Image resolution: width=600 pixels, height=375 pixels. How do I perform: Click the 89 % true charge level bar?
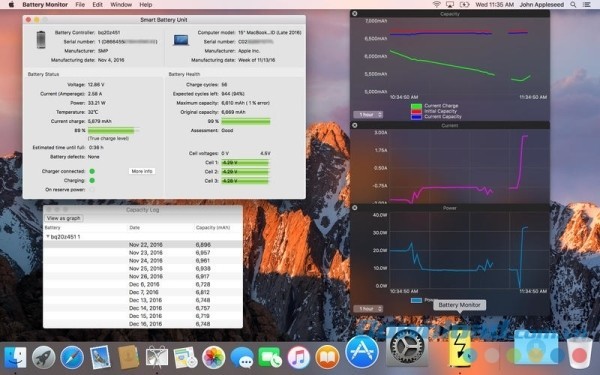coord(113,130)
